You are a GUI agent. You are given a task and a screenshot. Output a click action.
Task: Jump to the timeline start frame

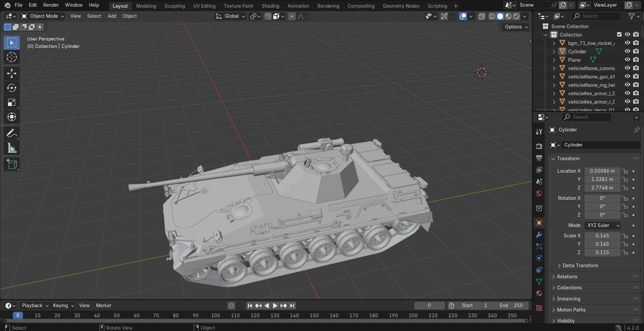pos(250,306)
